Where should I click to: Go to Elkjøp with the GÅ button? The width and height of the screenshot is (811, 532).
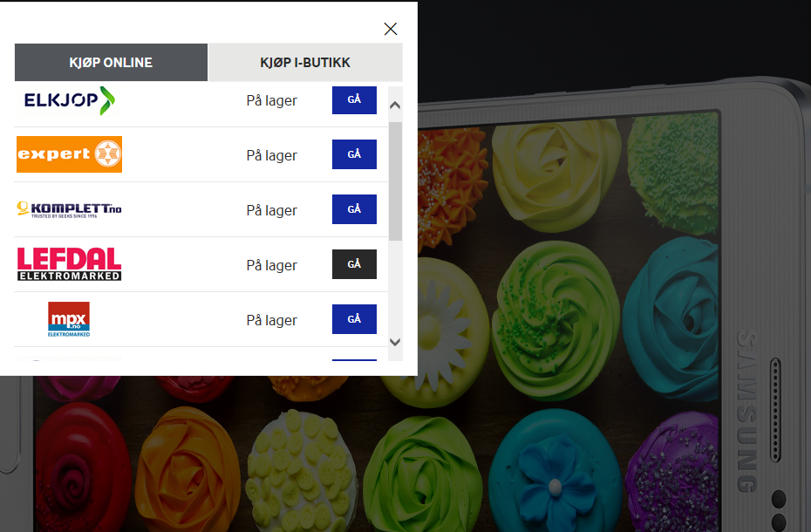point(354,100)
